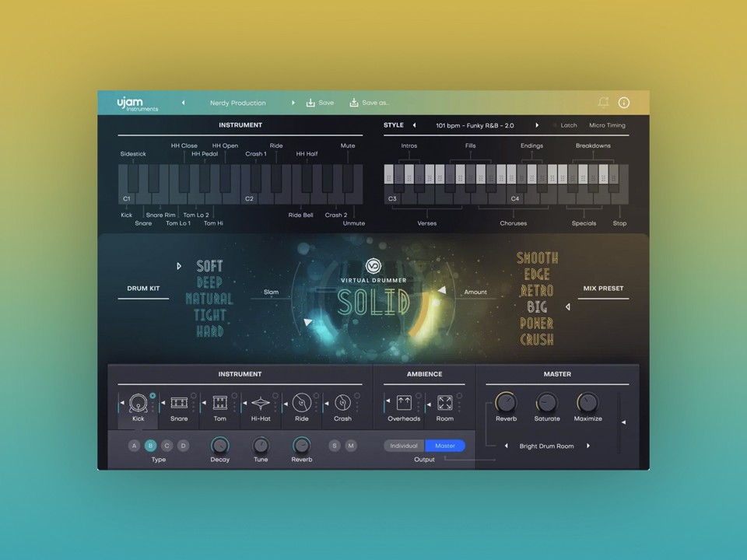Image resolution: width=747 pixels, height=560 pixels.
Task: Choose the Tight drum kit
Action: pos(209,315)
